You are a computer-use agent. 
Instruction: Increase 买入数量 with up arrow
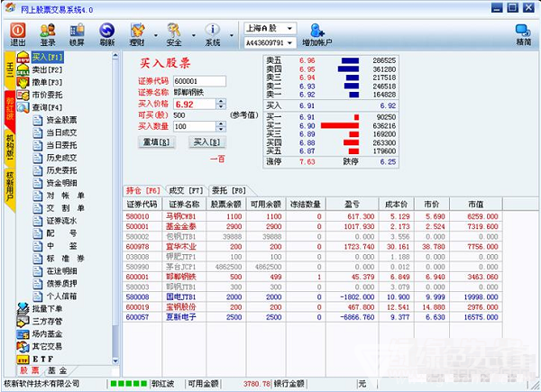(x=221, y=123)
